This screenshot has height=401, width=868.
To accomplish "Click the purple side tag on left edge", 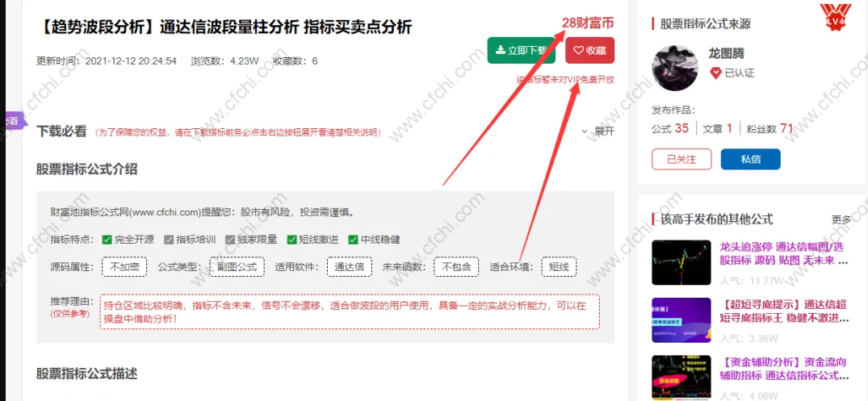I will click(x=11, y=120).
